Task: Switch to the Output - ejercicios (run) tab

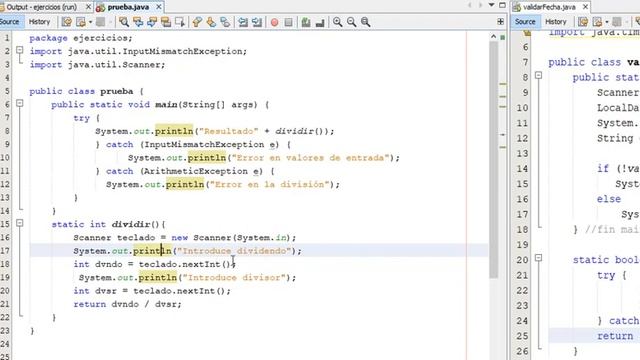Action: [41, 7]
